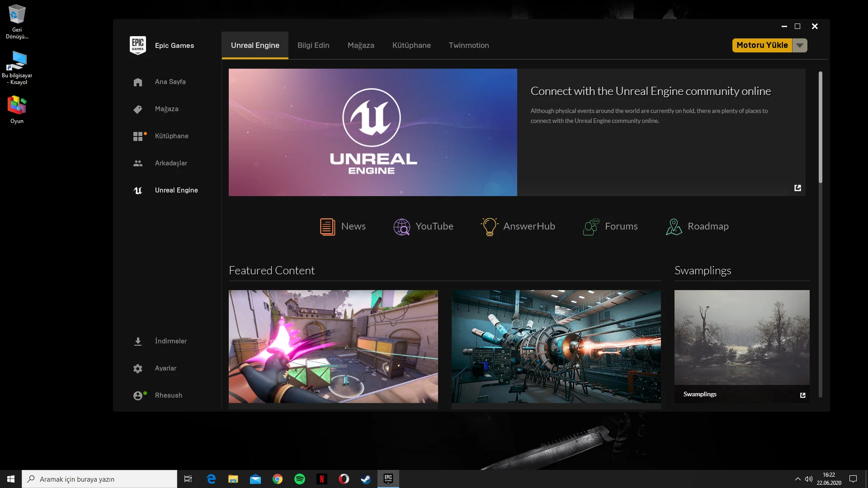The width and height of the screenshot is (868, 488).
Task: Open external link icon on Swamplings card
Action: tap(802, 395)
